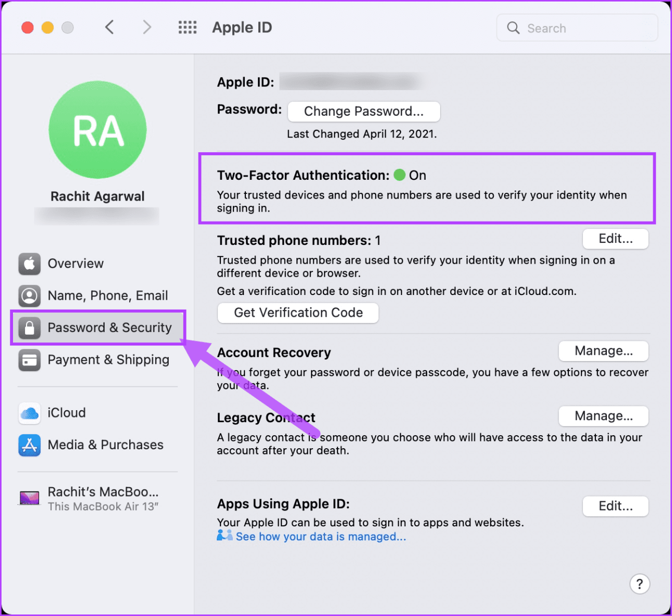Image resolution: width=672 pixels, height=616 pixels.
Task: Open help with the question mark button
Action: (x=639, y=584)
